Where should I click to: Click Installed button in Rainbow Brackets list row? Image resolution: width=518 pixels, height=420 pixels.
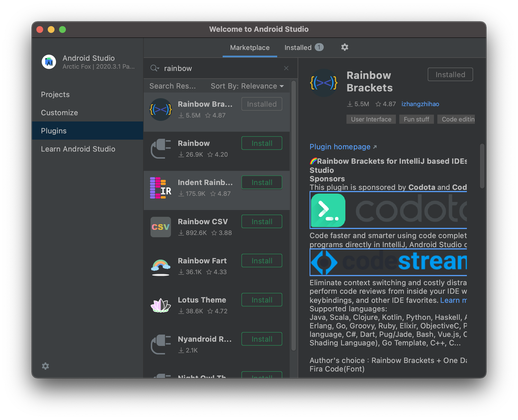(x=262, y=104)
